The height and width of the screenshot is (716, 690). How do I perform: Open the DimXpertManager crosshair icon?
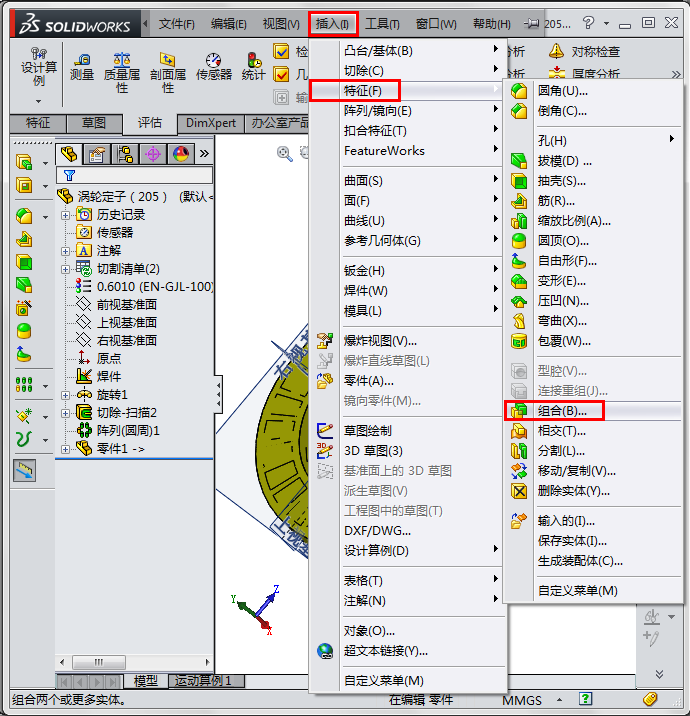pos(153,153)
